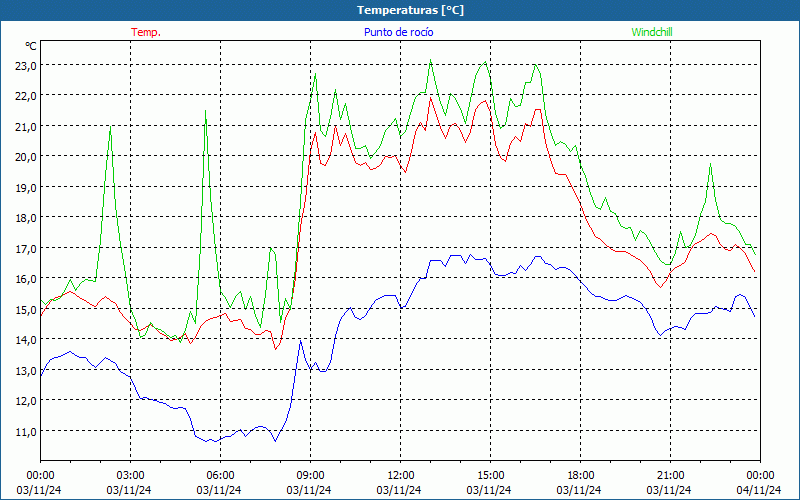Image resolution: width=800 pixels, height=500 pixels.
Task: Click the '23,0' y-axis value
Action: click(26, 65)
